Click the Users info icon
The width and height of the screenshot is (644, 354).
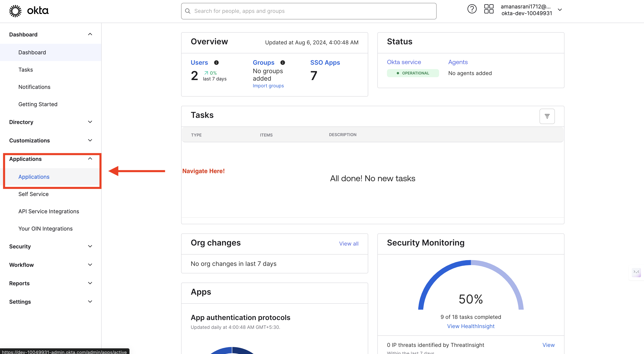pyautogui.click(x=217, y=63)
